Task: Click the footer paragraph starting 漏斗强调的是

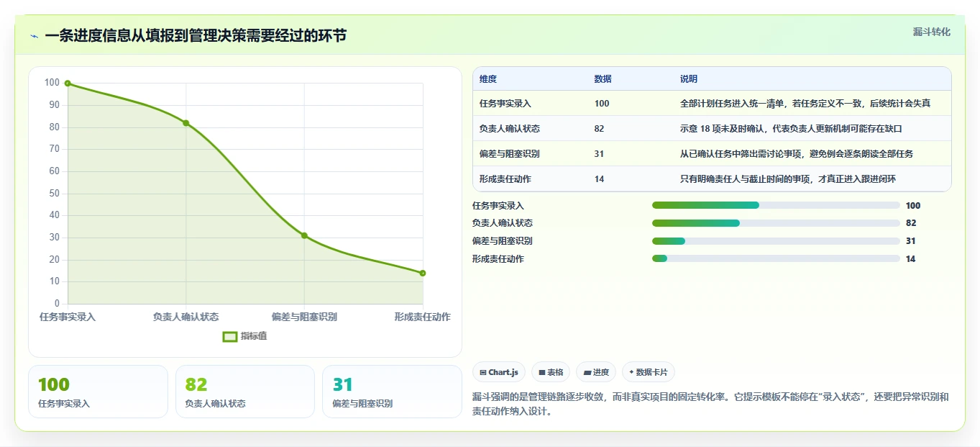Action: pyautogui.click(x=710, y=405)
